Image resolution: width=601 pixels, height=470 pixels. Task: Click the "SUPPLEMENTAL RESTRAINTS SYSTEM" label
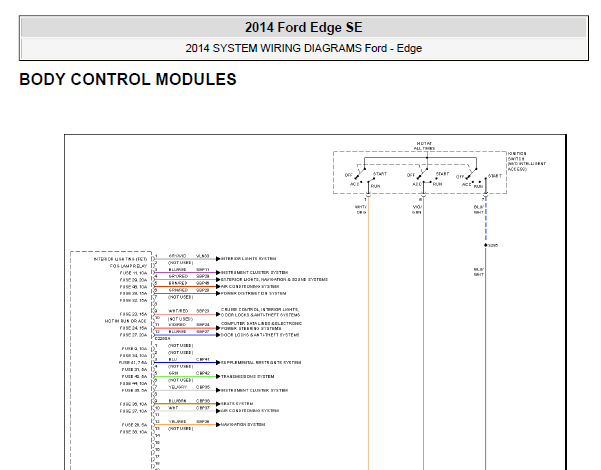(x=261, y=362)
